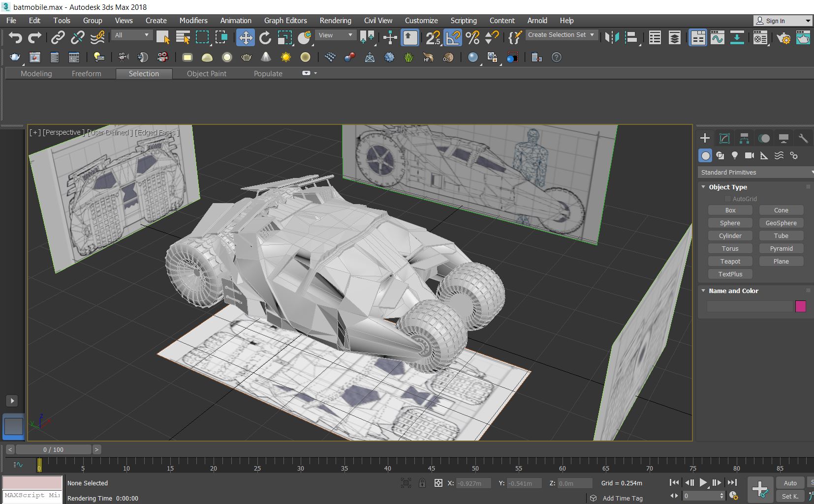Open the Create command panel tab
The height and width of the screenshot is (504, 814).
[705, 138]
